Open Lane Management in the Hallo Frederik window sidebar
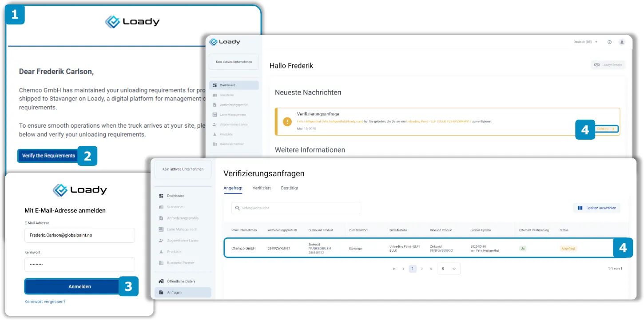The width and height of the screenshot is (644, 322). 234,115
